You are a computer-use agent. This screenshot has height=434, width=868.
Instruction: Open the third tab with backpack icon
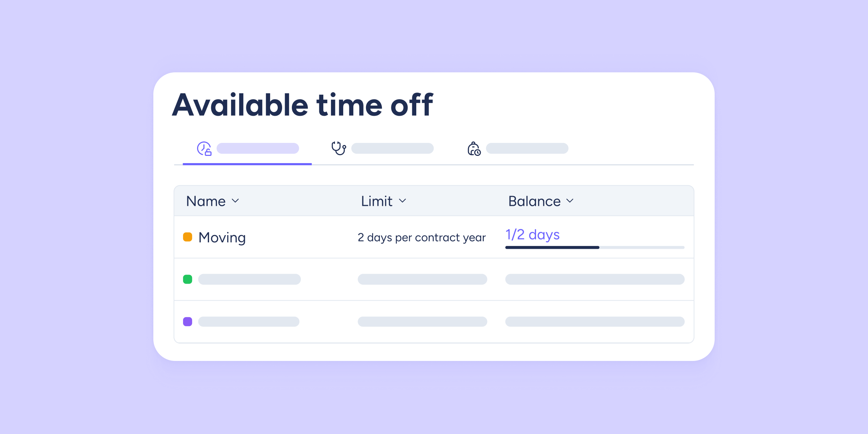(527, 148)
